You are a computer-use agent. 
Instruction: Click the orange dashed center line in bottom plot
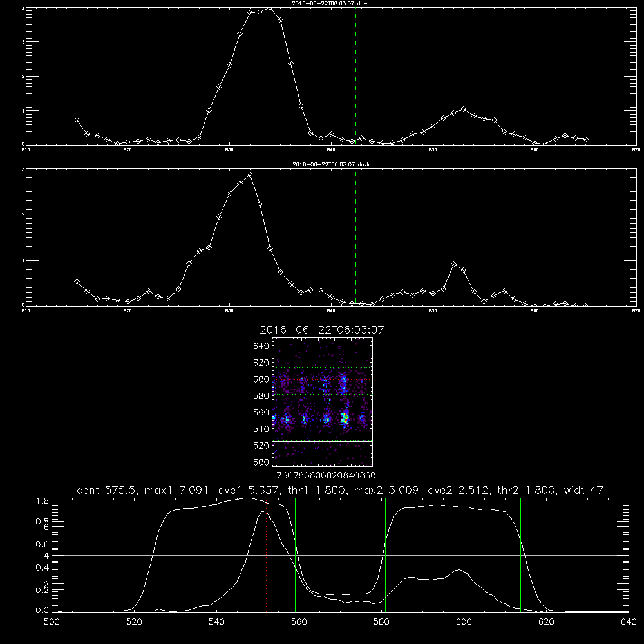[x=363, y=554]
